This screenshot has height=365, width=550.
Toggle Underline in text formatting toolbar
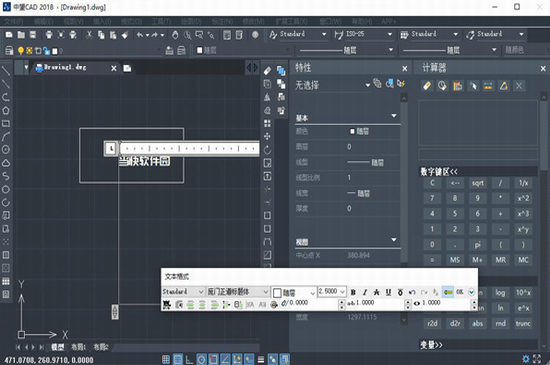click(388, 292)
